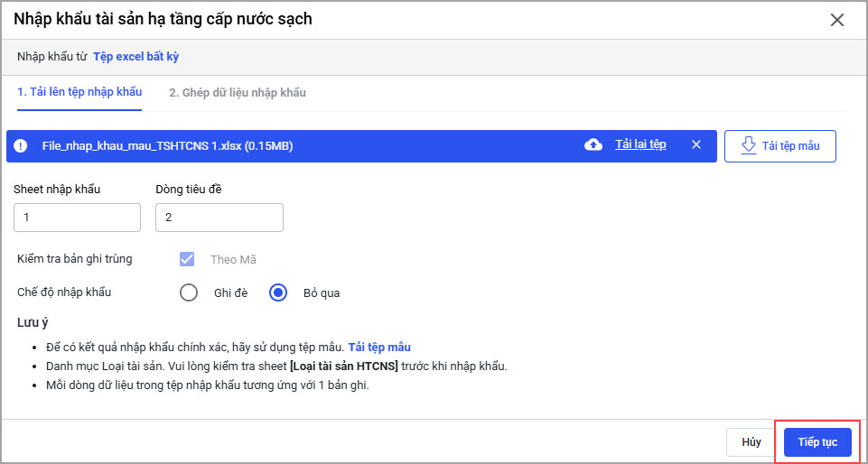The image size is (868, 464).
Task: Close the Nhập khẩu tài sản dialog
Action: click(836, 20)
